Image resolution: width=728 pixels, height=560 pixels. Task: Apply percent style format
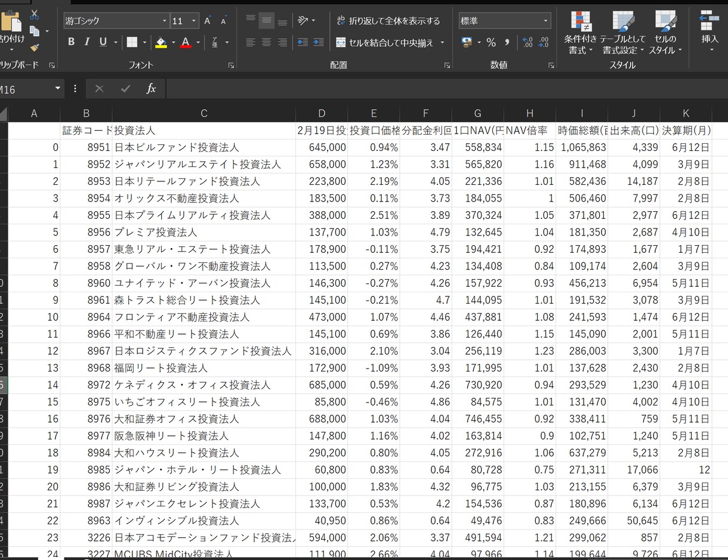[491, 42]
